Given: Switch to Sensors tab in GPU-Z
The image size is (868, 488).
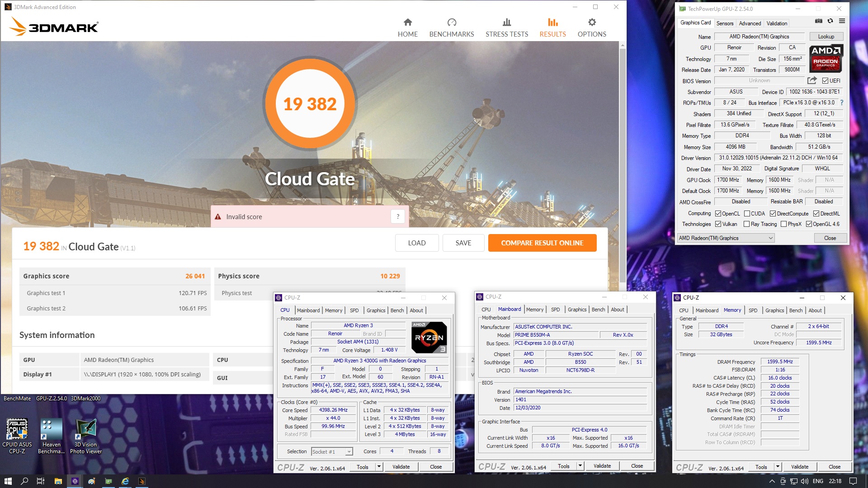Looking at the screenshot, I should coord(725,23).
